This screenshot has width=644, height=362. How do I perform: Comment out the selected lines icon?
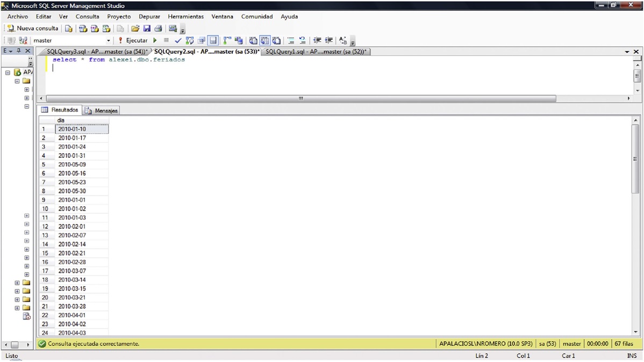click(x=291, y=40)
